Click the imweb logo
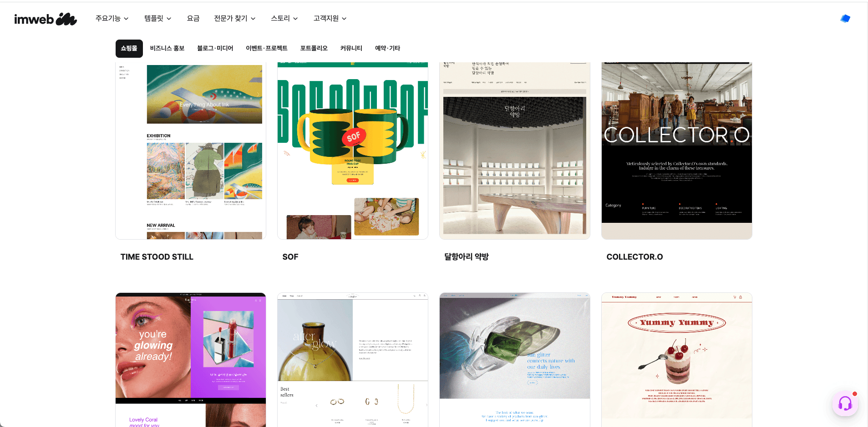The width and height of the screenshot is (868, 427). click(x=46, y=19)
